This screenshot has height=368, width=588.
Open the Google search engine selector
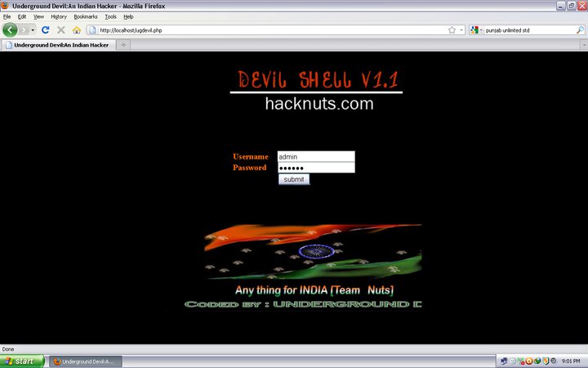tap(476, 30)
